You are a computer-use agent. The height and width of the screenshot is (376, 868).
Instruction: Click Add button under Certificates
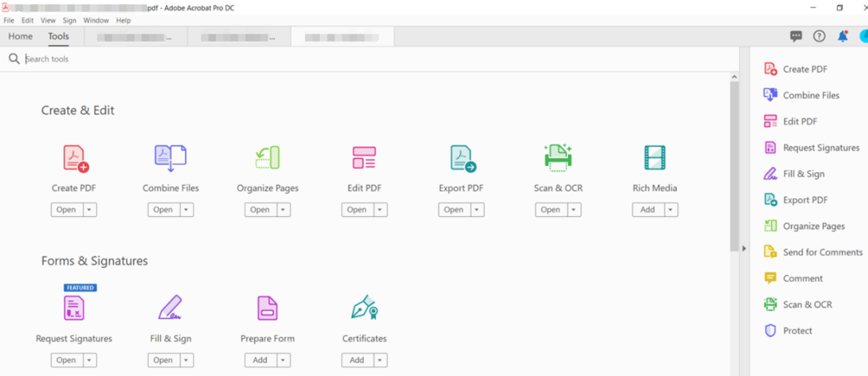[357, 360]
